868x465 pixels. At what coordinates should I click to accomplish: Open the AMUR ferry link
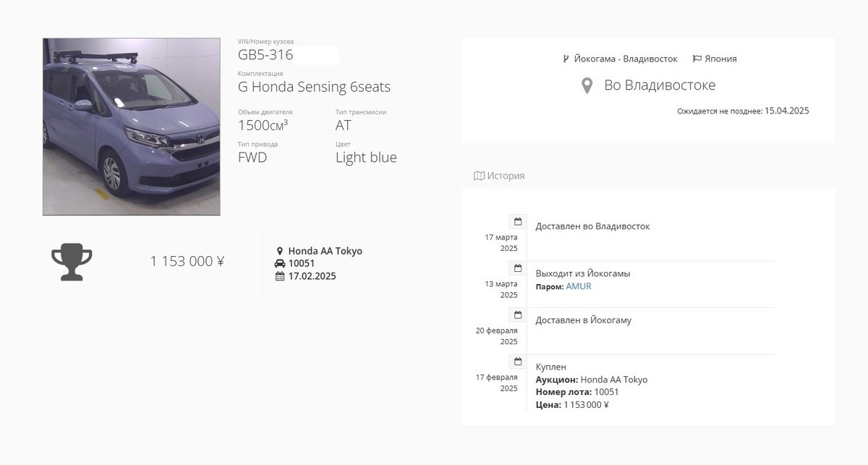coord(579,286)
